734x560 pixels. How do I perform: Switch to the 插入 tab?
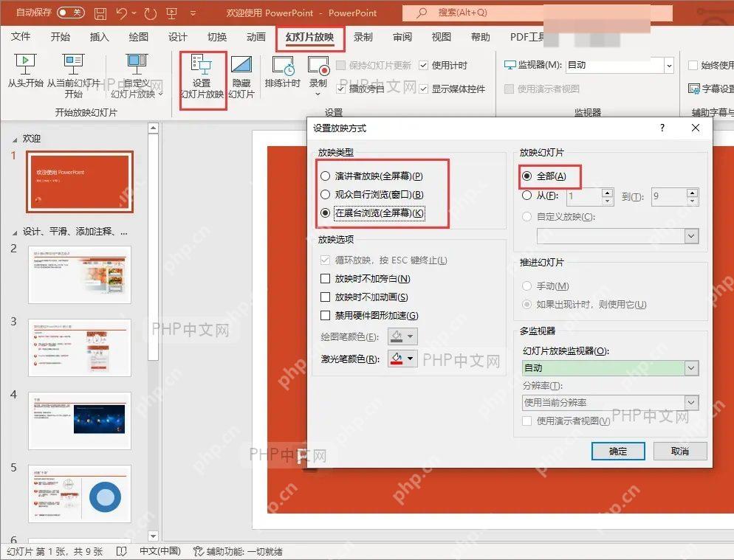pyautogui.click(x=99, y=36)
